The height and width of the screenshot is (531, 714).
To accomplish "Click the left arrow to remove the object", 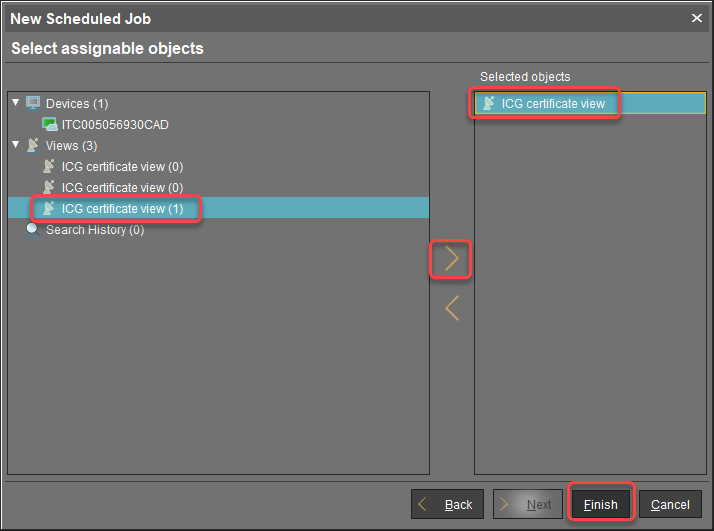I will 452,308.
